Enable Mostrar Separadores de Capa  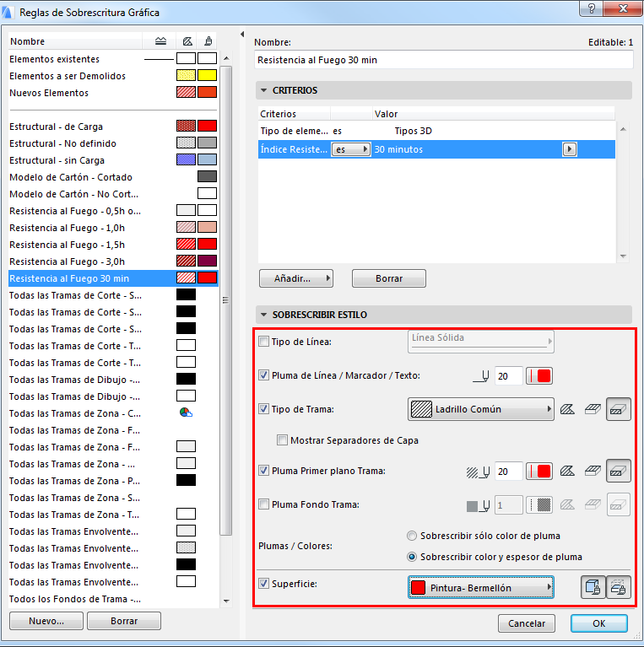click(282, 439)
